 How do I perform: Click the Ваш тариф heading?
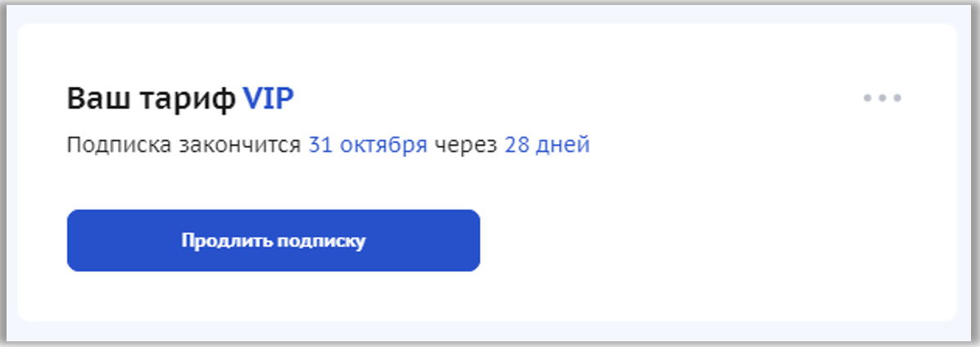(152, 98)
